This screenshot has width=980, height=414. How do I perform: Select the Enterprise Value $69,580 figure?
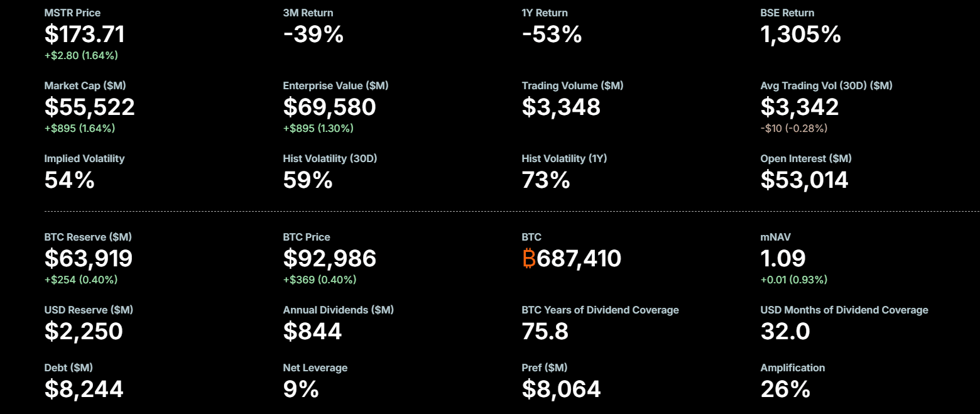329,107
